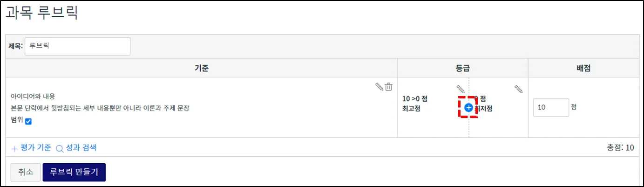Image resolution: width=644 pixels, height=187 pixels.
Task: Click the 제목 text field containing 루브릭
Action: 77,46
